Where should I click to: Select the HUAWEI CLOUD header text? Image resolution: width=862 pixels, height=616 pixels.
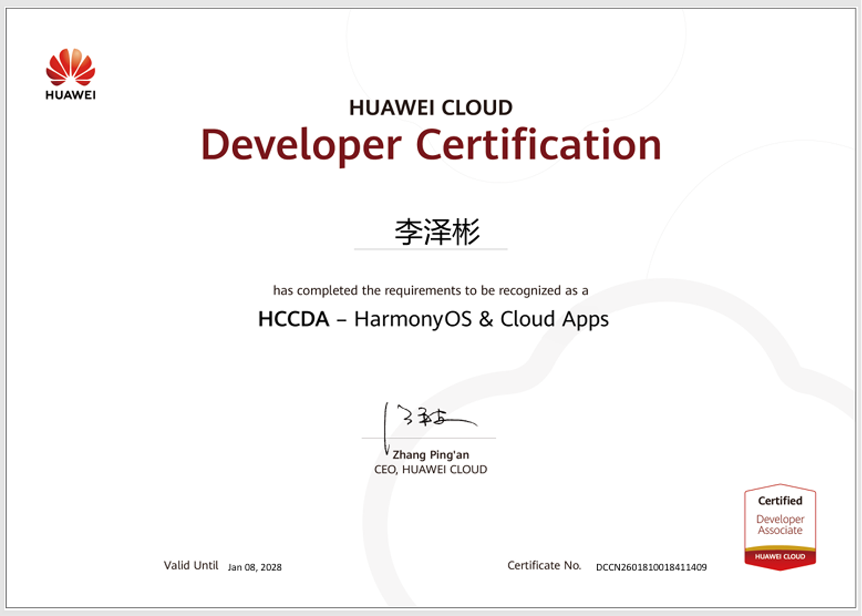tap(430, 108)
